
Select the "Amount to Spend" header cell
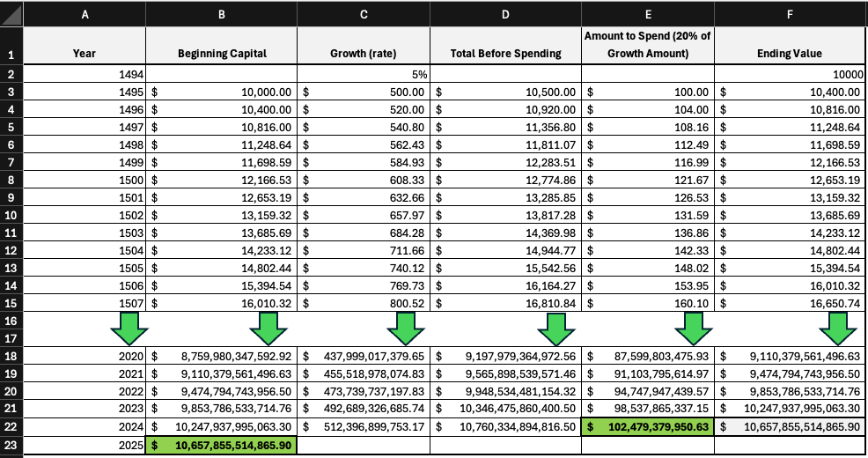[647, 45]
